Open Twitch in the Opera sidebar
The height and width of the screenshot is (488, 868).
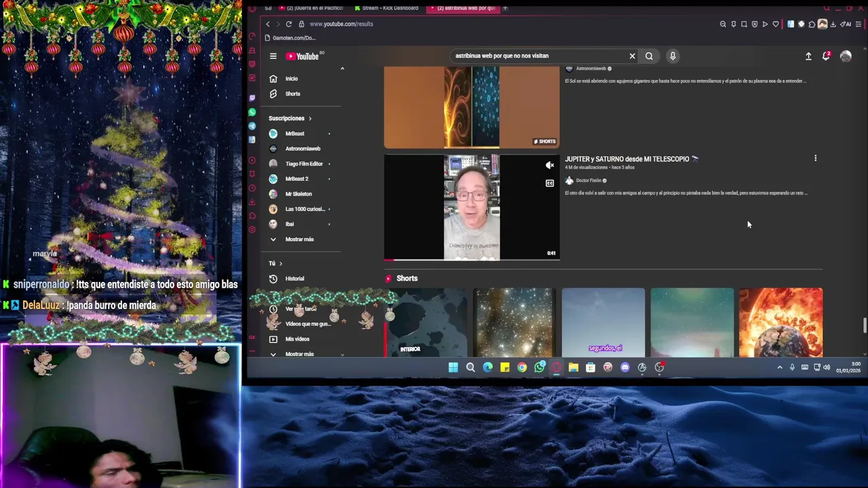pos(252,98)
